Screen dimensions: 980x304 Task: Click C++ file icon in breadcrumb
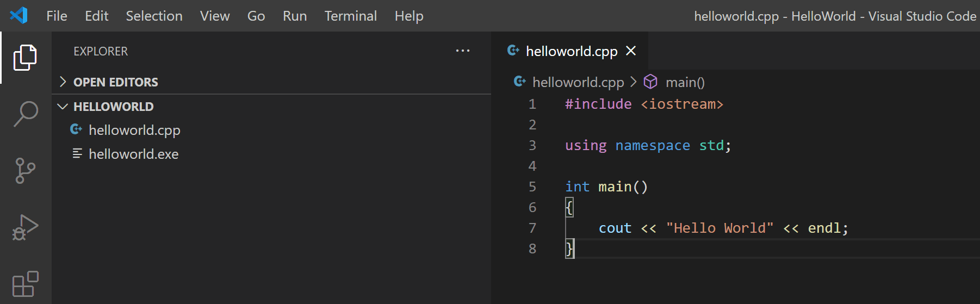520,82
